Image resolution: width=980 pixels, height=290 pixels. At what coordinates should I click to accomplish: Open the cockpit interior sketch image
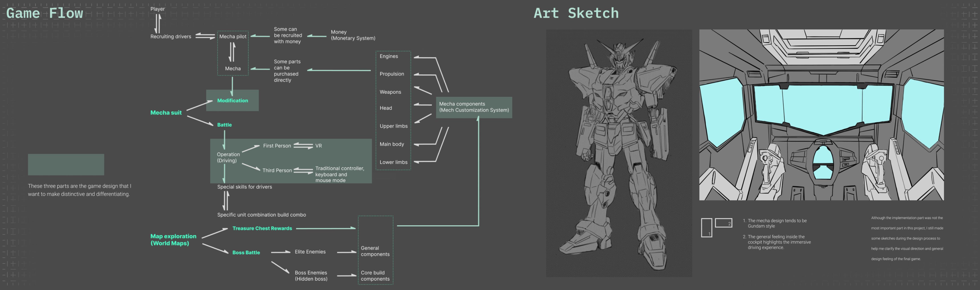[x=821, y=115]
